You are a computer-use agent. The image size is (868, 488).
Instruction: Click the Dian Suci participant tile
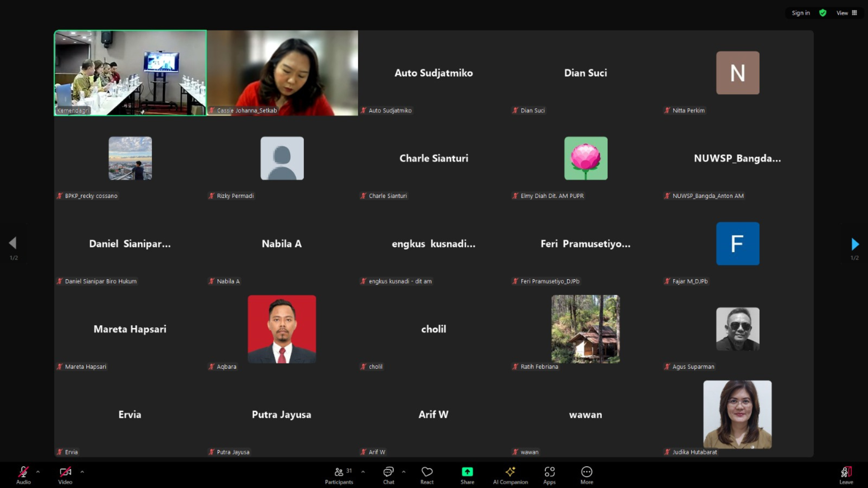[585, 73]
